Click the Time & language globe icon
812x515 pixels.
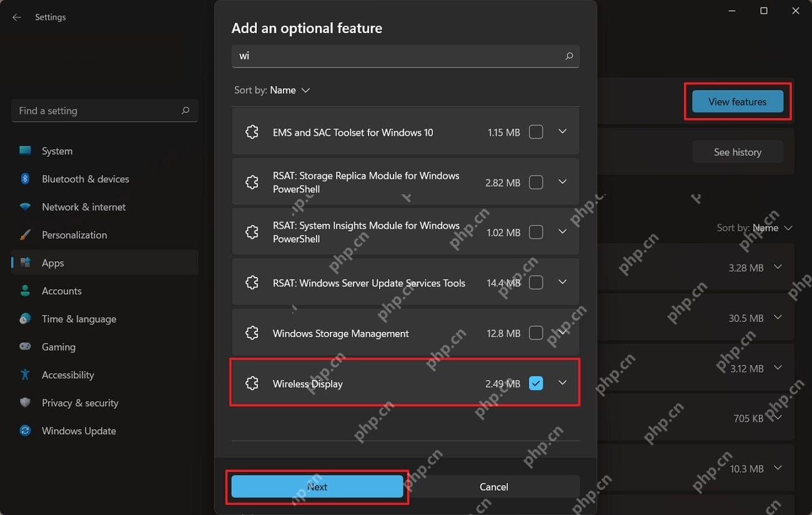[x=25, y=319]
